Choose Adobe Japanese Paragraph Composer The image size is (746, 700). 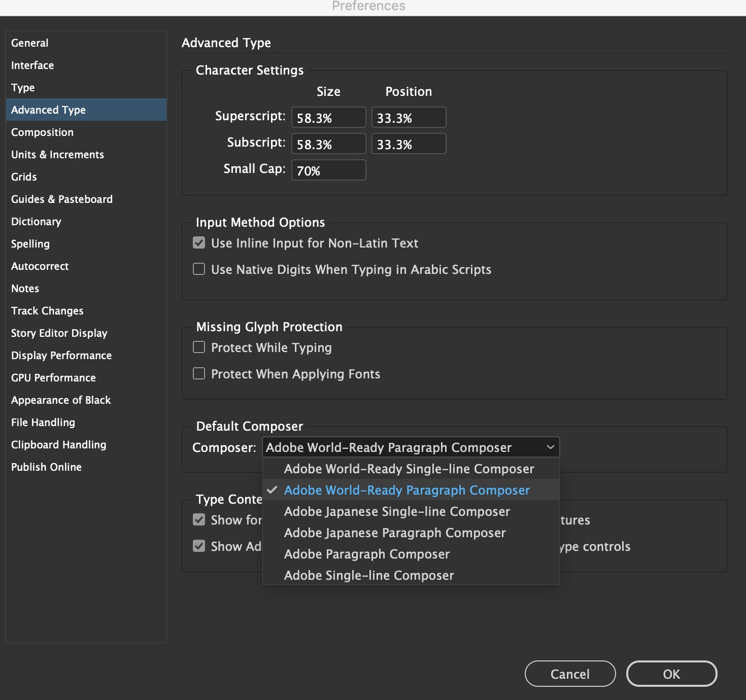411,533
